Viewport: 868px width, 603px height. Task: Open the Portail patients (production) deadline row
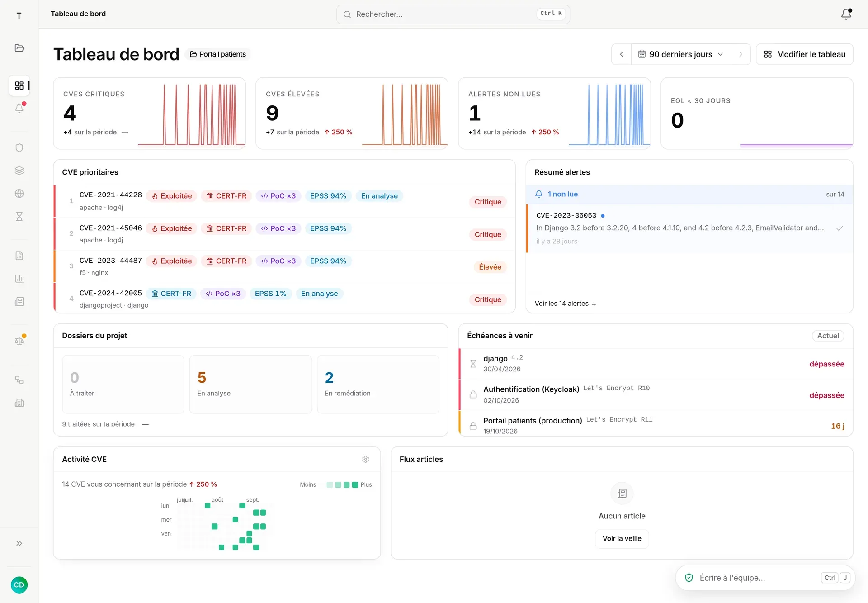pos(656,424)
